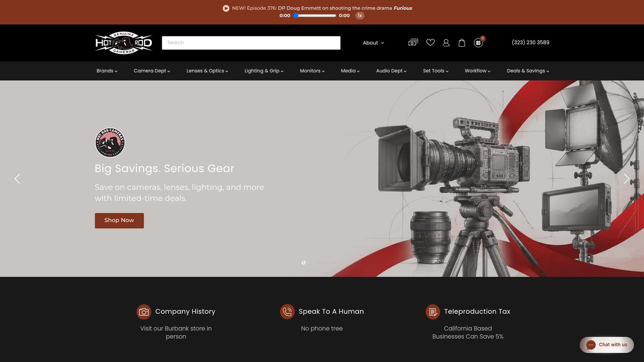Change playback speed with the 1x button
Viewport: 644px width, 362px height.
coord(360,16)
